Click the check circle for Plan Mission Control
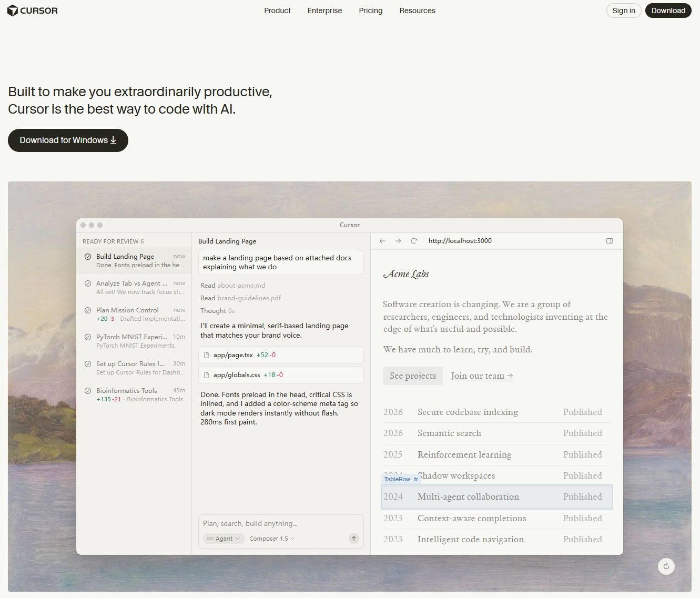Viewport: 700px width, 598px height. (x=88, y=310)
